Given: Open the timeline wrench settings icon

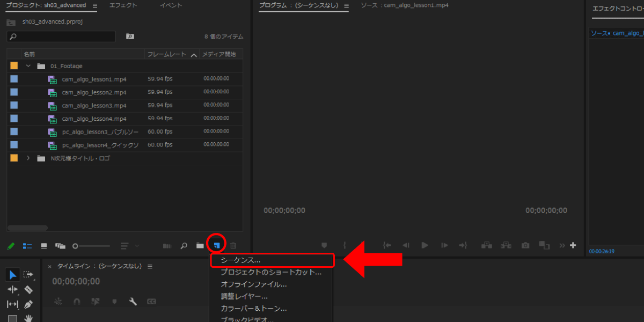Looking at the screenshot, I should pos(133,302).
